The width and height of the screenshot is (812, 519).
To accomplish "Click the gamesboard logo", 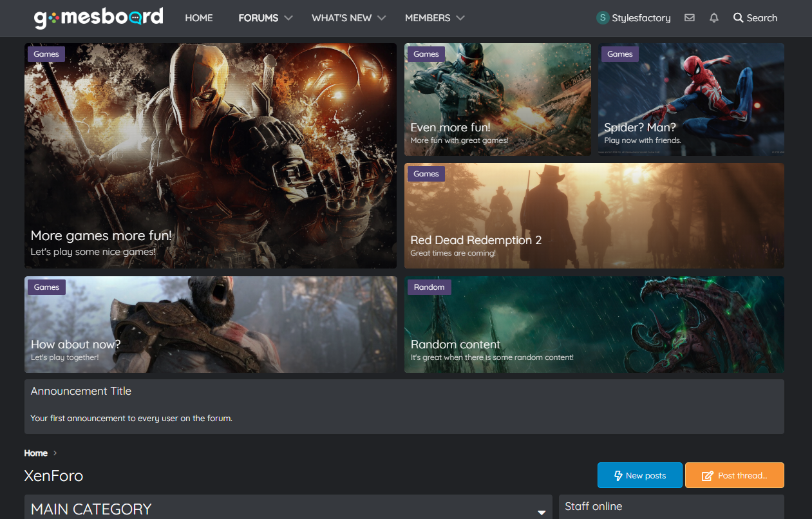I will (99, 18).
